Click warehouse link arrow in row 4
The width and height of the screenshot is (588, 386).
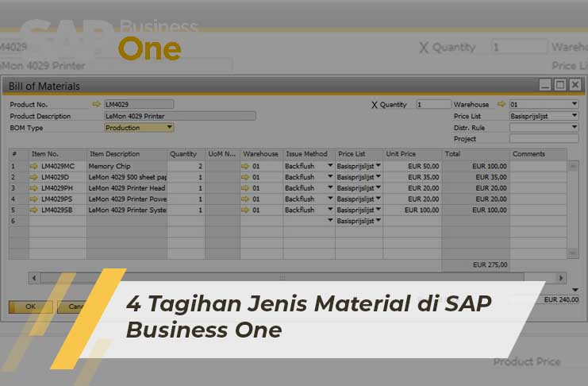point(245,199)
